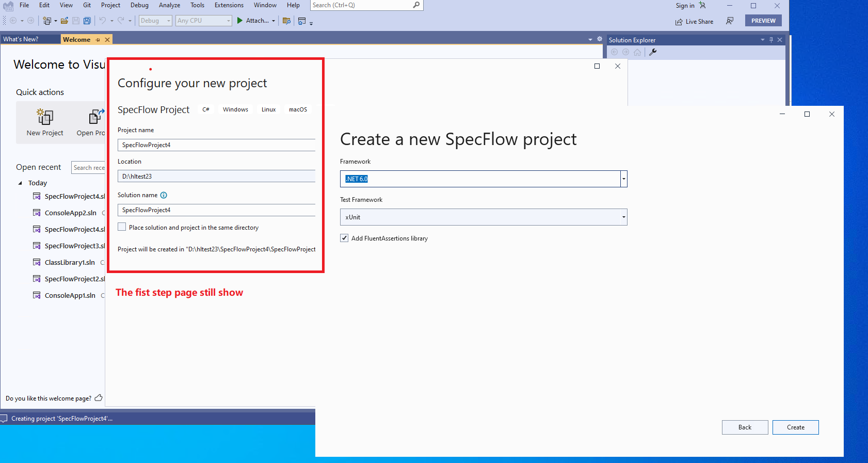Click the Live Share label

coord(699,22)
